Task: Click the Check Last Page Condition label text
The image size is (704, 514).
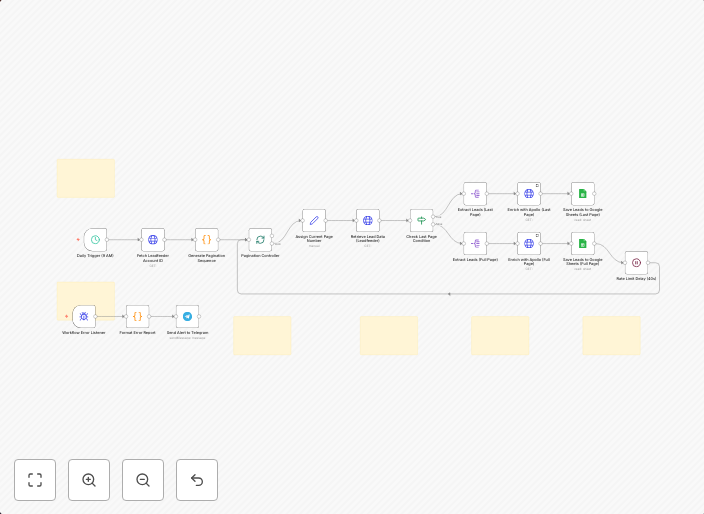Action: coord(422,238)
